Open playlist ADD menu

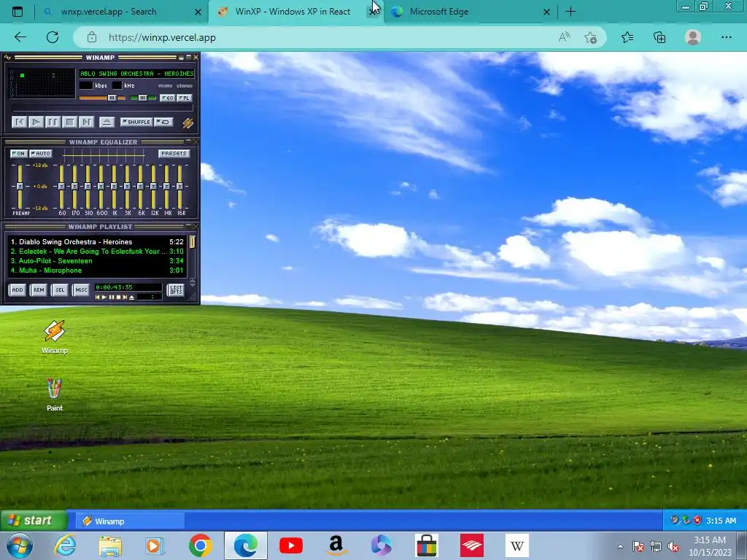[18, 289]
